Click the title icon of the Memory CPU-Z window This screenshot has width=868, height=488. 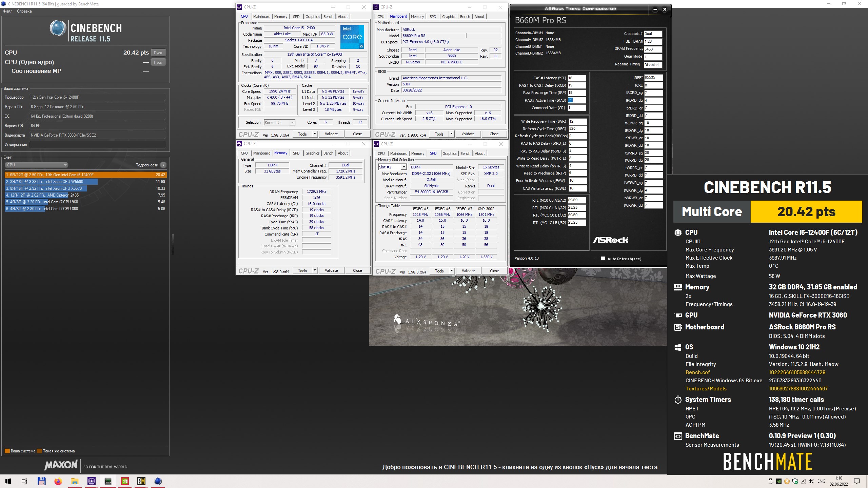click(x=239, y=144)
